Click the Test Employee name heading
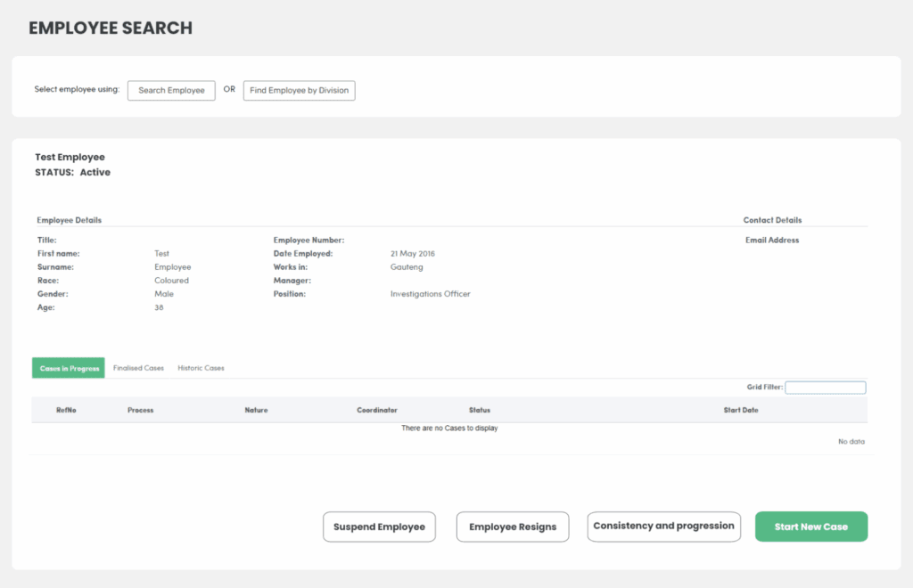This screenshot has width=913, height=588. coord(70,157)
